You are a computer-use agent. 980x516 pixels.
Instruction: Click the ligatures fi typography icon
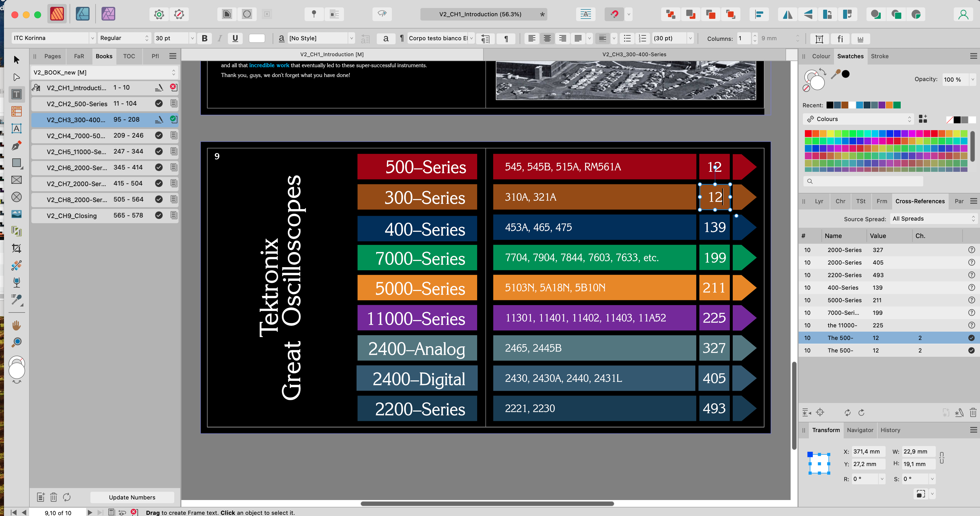(840, 39)
